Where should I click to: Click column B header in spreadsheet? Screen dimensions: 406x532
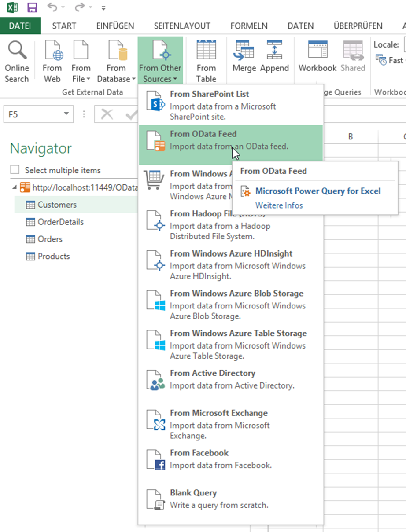point(351,137)
